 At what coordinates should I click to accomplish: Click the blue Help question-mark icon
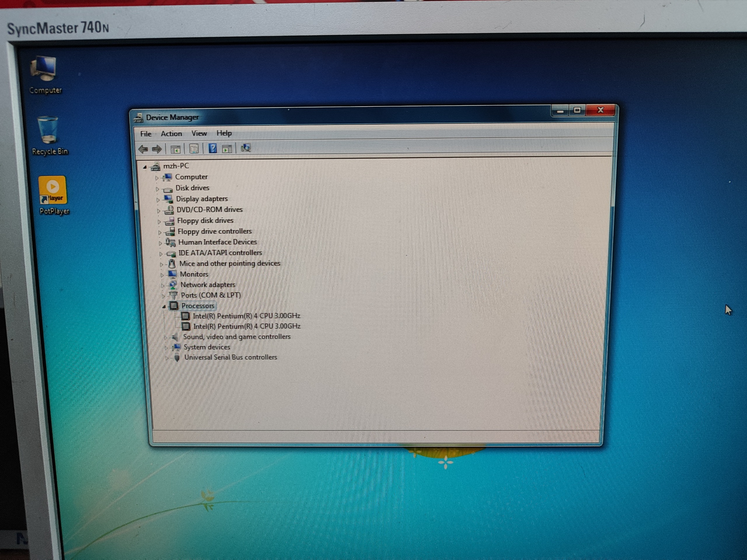click(212, 148)
